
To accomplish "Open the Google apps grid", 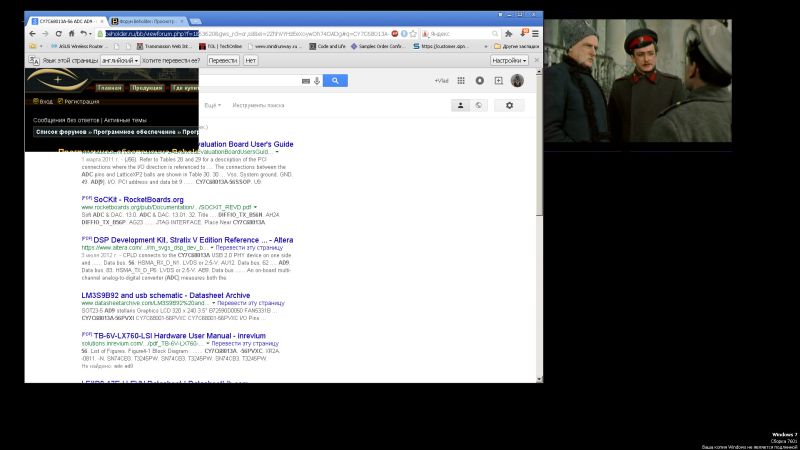I will (x=462, y=80).
